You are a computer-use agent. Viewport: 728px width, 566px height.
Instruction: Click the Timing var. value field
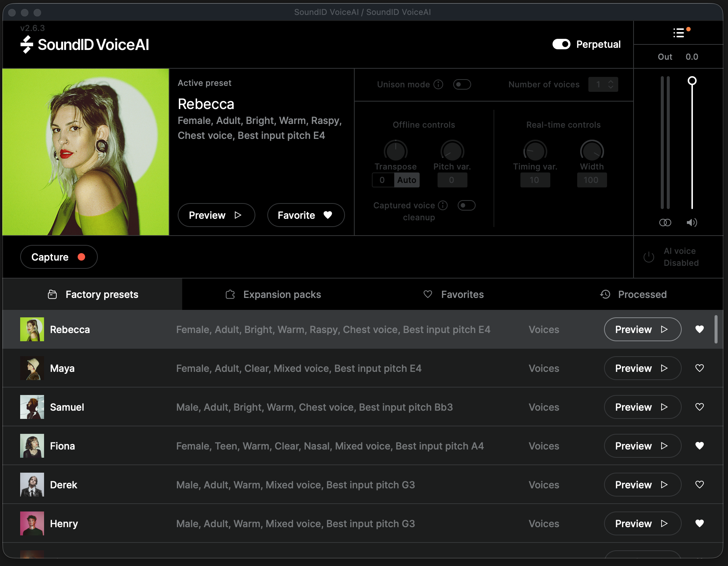point(535,180)
